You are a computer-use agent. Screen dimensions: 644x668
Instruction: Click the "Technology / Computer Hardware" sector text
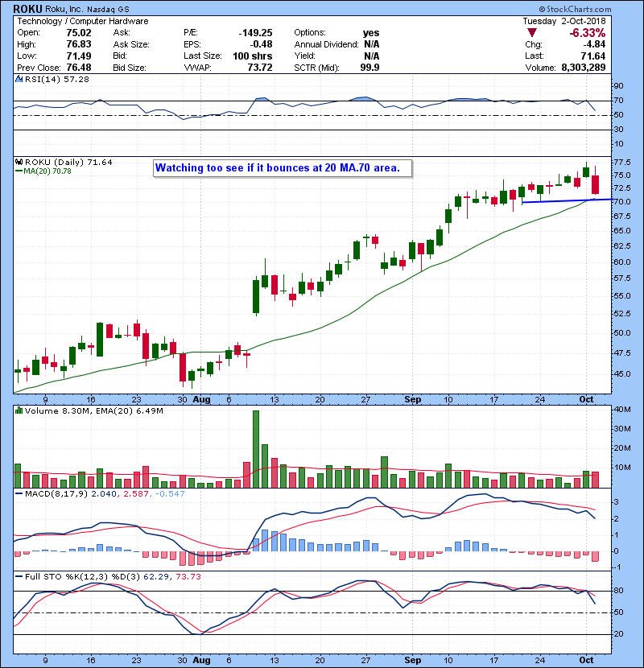[x=83, y=21]
